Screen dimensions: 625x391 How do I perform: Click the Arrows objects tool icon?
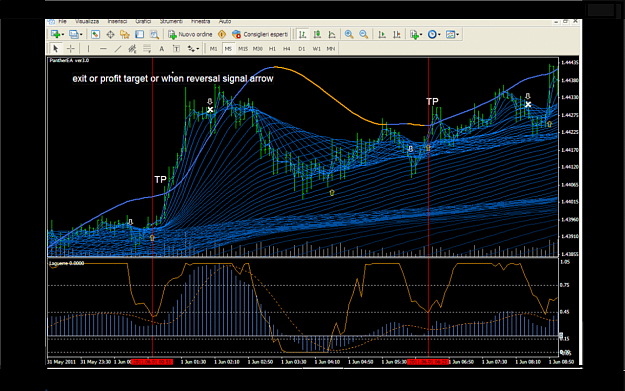point(191,49)
